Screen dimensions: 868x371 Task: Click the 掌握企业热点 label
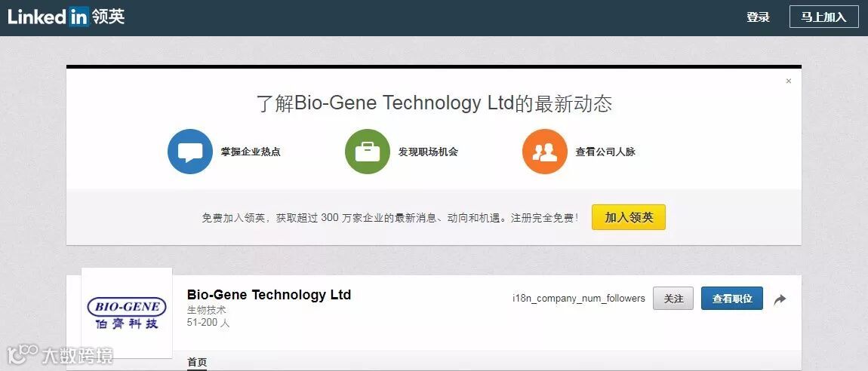[x=251, y=152]
